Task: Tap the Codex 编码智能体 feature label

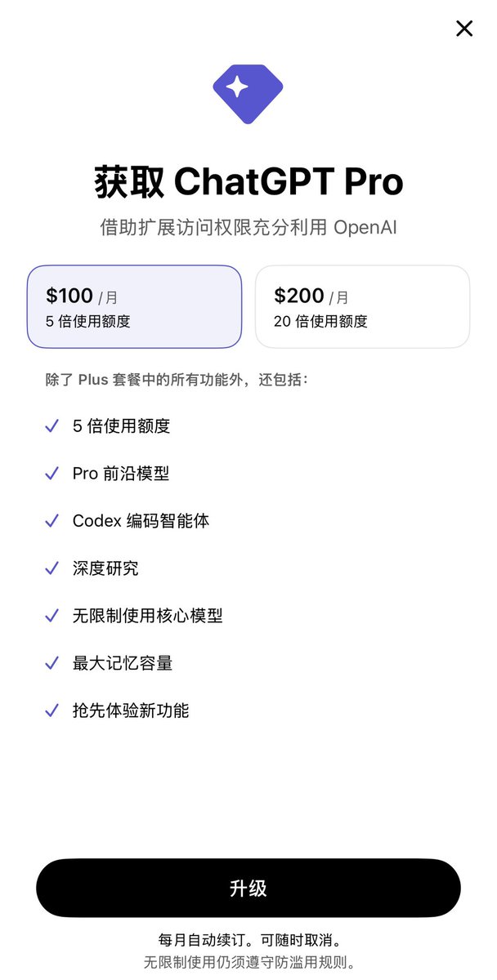Action: [141, 521]
